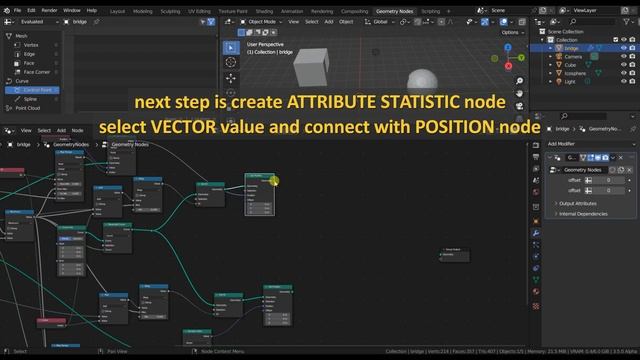The width and height of the screenshot is (640, 360).
Task: Open the Add Modifier dropdown
Action: click(591, 144)
